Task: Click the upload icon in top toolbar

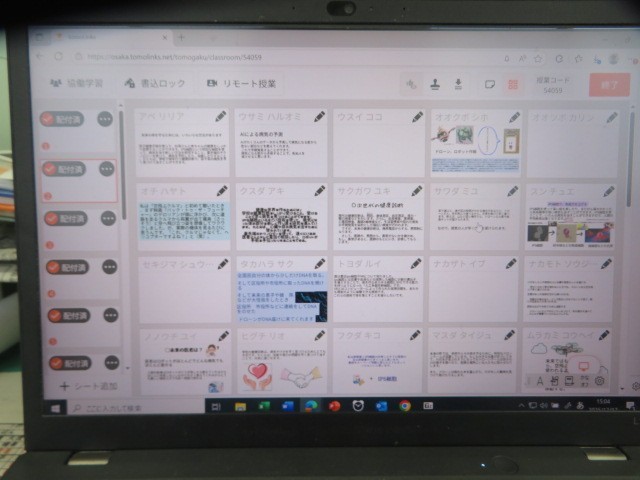Action: coord(435,84)
